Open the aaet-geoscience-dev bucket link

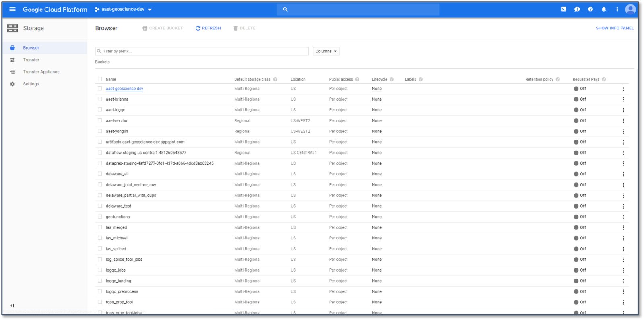pyautogui.click(x=124, y=89)
